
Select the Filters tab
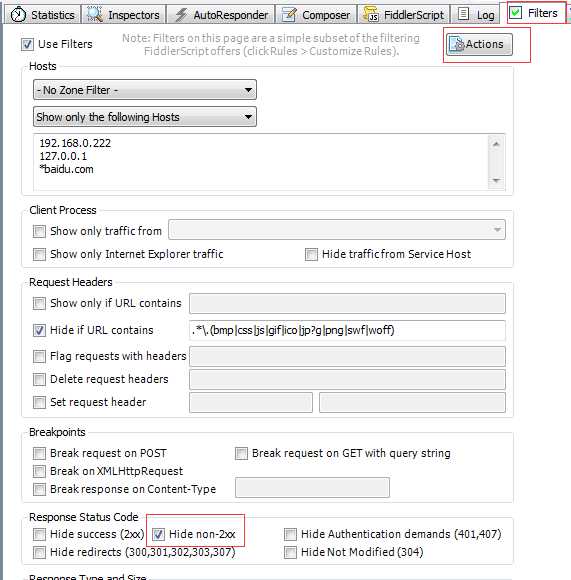click(x=536, y=13)
